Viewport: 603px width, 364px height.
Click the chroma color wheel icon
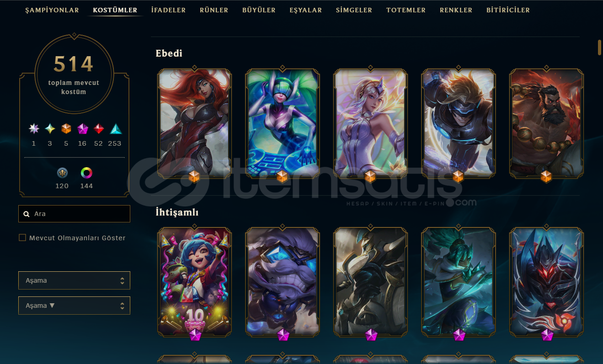tap(86, 173)
